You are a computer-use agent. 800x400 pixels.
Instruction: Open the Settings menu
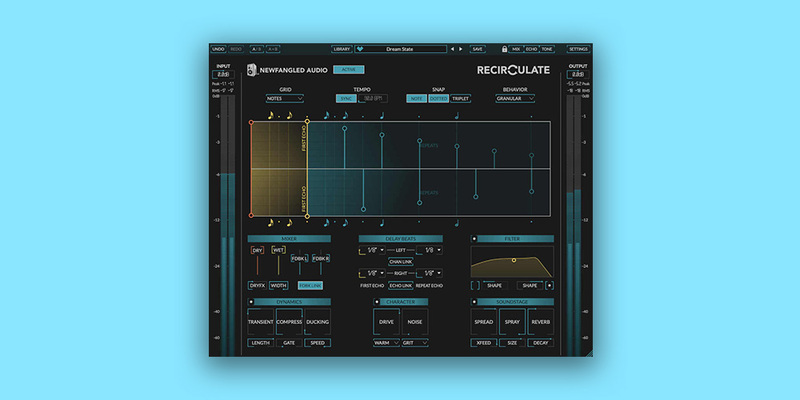[579, 49]
